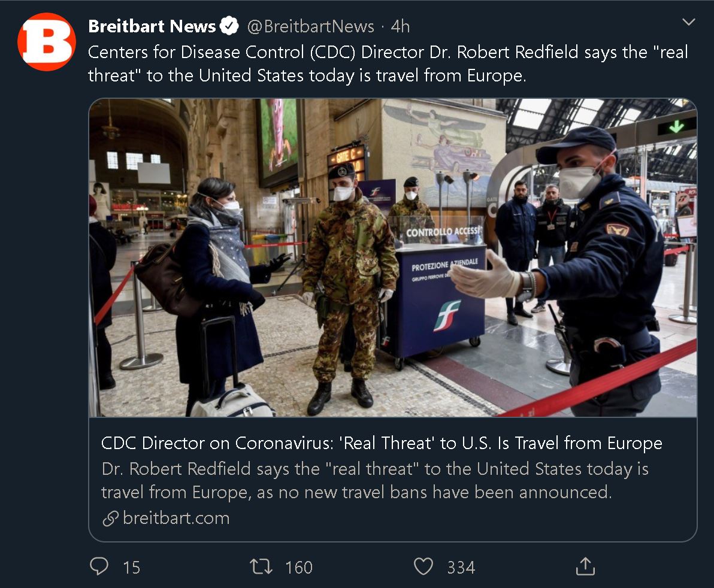Image resolution: width=714 pixels, height=588 pixels.
Task: Open the tweet options chevron menu
Action: 688,22
